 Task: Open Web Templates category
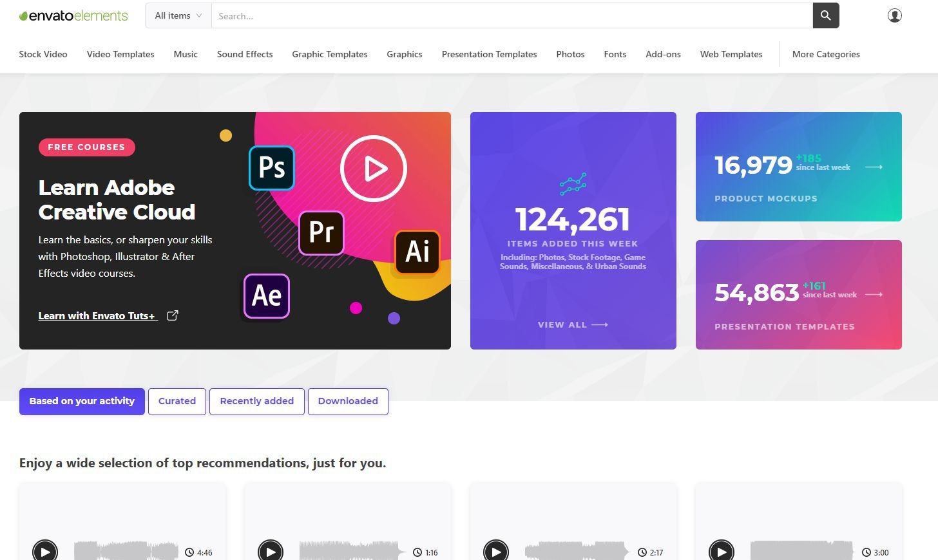point(731,54)
